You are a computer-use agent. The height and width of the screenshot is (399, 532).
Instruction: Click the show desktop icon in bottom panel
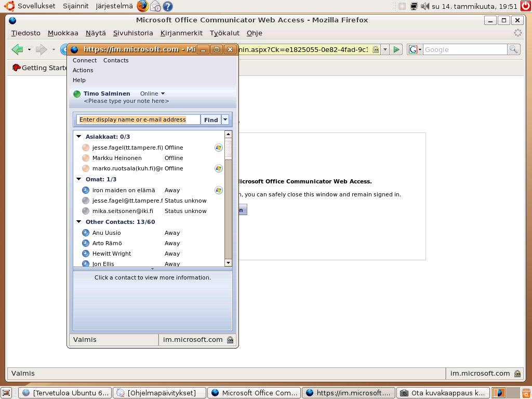pos(6,393)
